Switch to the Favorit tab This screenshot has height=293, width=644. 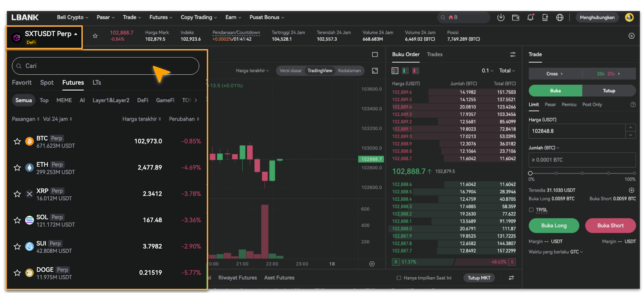pyautogui.click(x=22, y=83)
